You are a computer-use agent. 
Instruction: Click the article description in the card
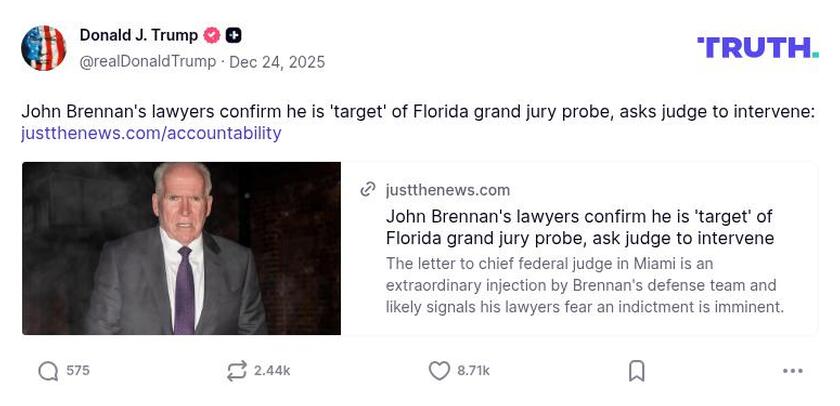click(x=585, y=285)
